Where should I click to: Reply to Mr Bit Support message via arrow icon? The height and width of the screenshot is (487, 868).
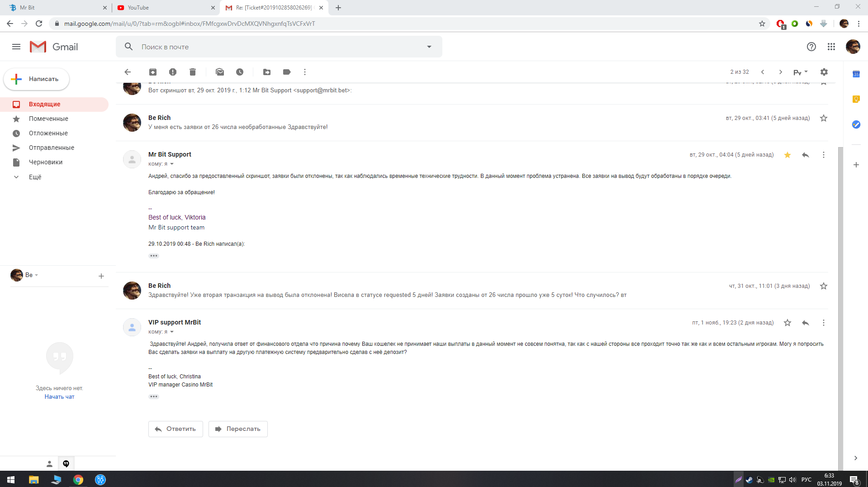(806, 155)
